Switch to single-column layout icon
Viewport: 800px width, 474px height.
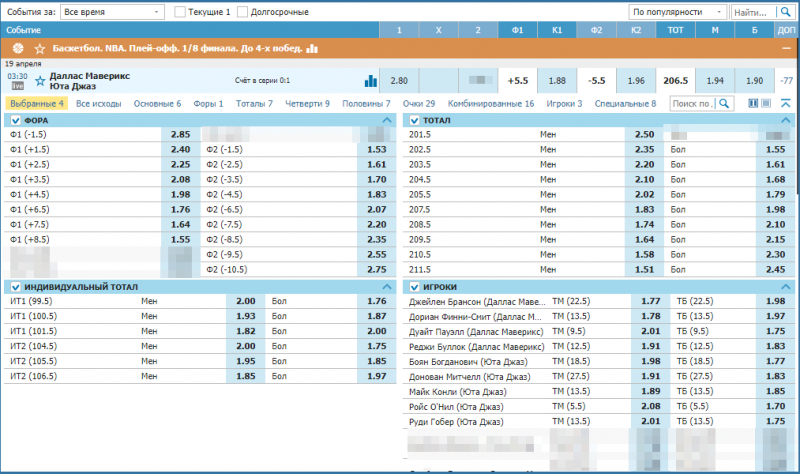(x=769, y=103)
